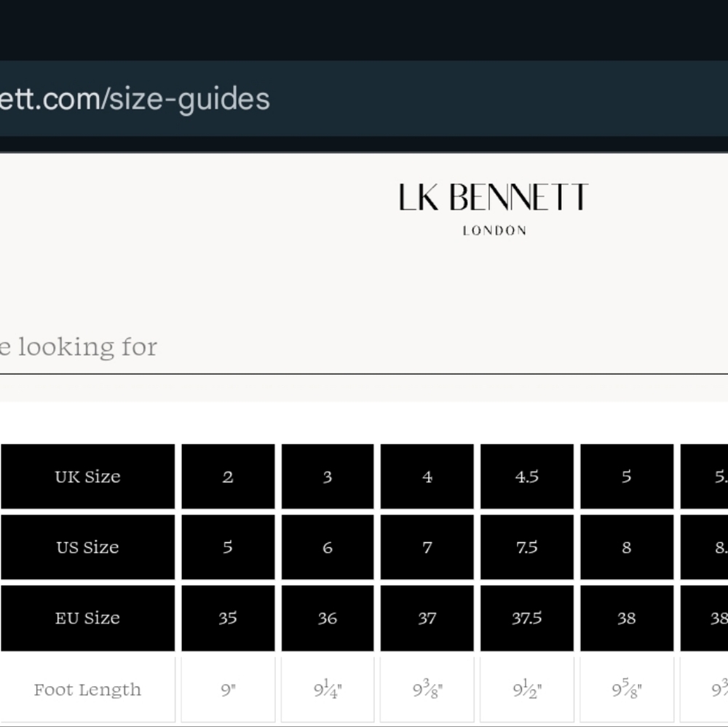Viewport: 728px width, 727px height.
Task: Click the US Size row header
Action: coord(88,547)
